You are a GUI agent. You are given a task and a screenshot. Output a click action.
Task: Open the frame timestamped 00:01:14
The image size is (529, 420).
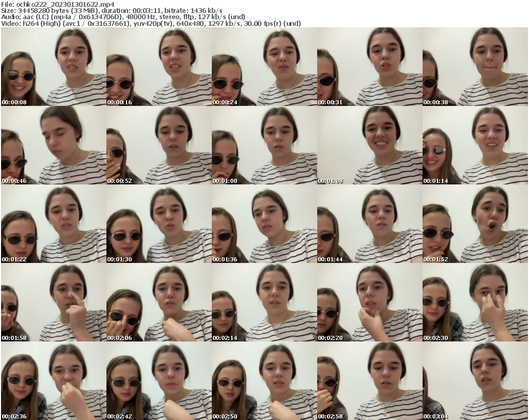(475, 146)
